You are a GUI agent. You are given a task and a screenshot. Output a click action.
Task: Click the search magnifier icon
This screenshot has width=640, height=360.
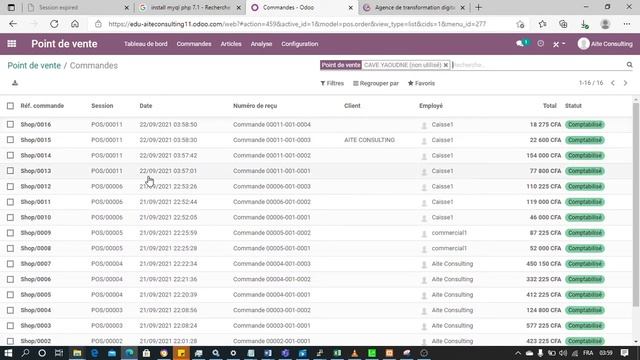tap(629, 64)
